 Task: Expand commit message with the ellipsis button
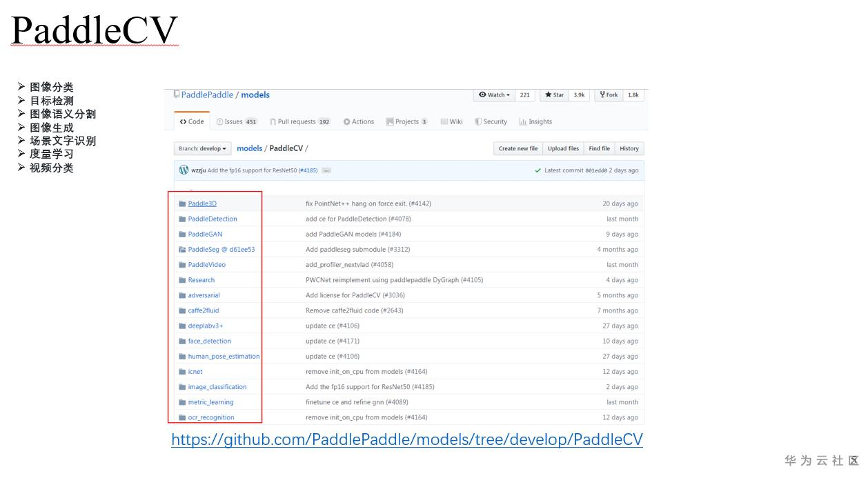326,170
